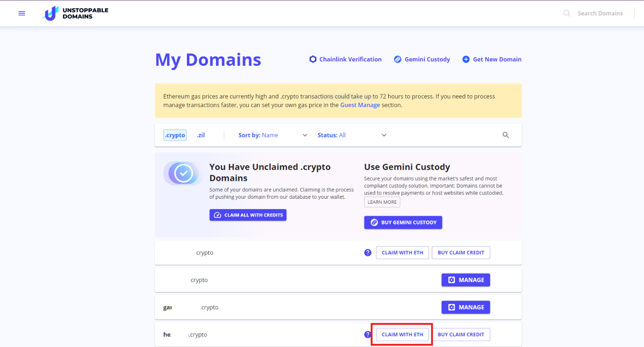Click the unclaimed domains checkmark badge
The width and height of the screenshot is (644, 347).
(x=183, y=173)
